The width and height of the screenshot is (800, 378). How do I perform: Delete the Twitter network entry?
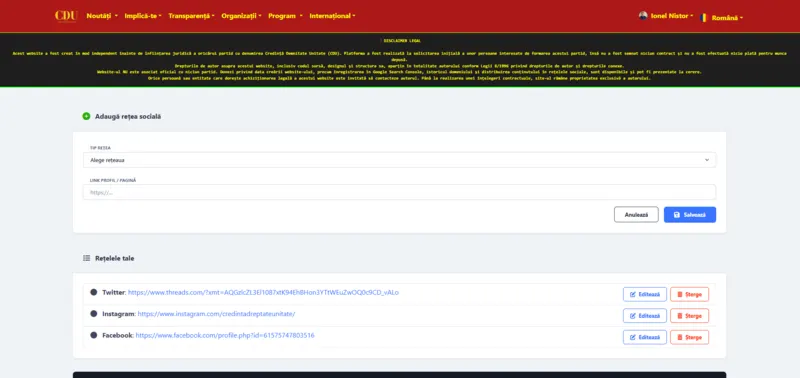point(689,294)
